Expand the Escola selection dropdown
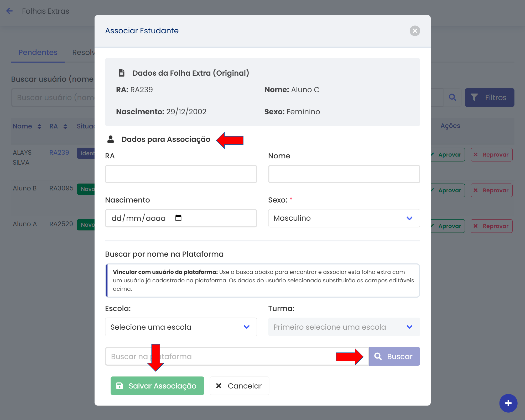 click(x=181, y=327)
